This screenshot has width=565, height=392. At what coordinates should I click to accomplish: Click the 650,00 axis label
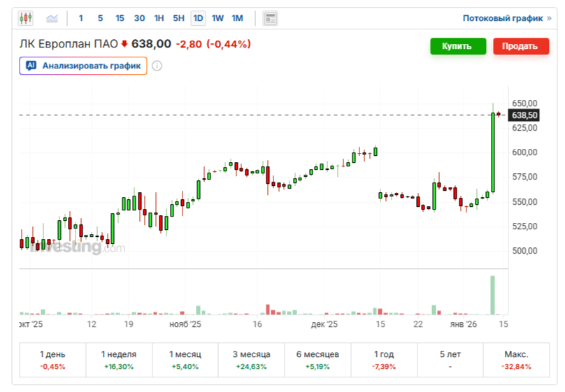pyautogui.click(x=524, y=103)
